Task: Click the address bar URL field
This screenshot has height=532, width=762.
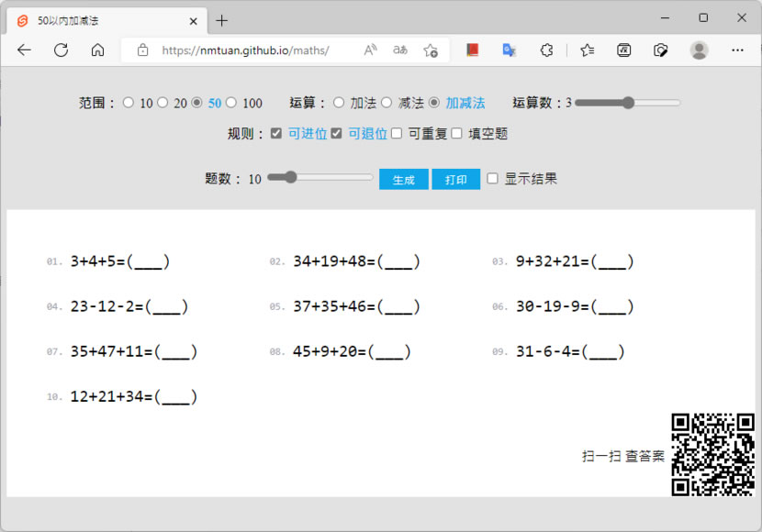Action: (245, 50)
